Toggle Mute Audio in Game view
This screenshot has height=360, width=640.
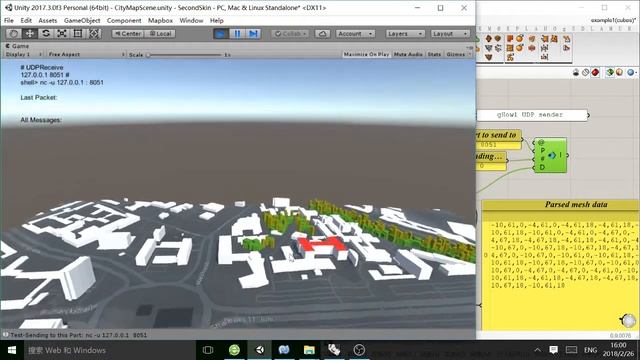click(x=408, y=54)
